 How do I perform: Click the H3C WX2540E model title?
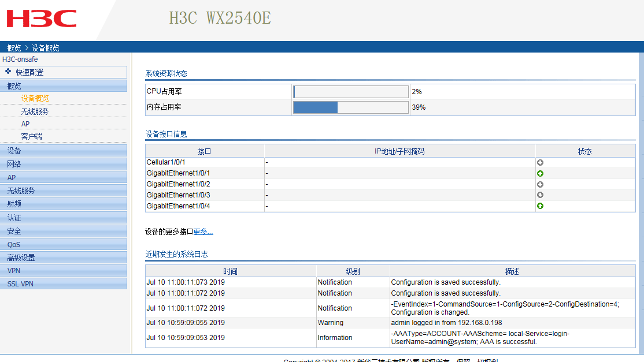pos(220,18)
